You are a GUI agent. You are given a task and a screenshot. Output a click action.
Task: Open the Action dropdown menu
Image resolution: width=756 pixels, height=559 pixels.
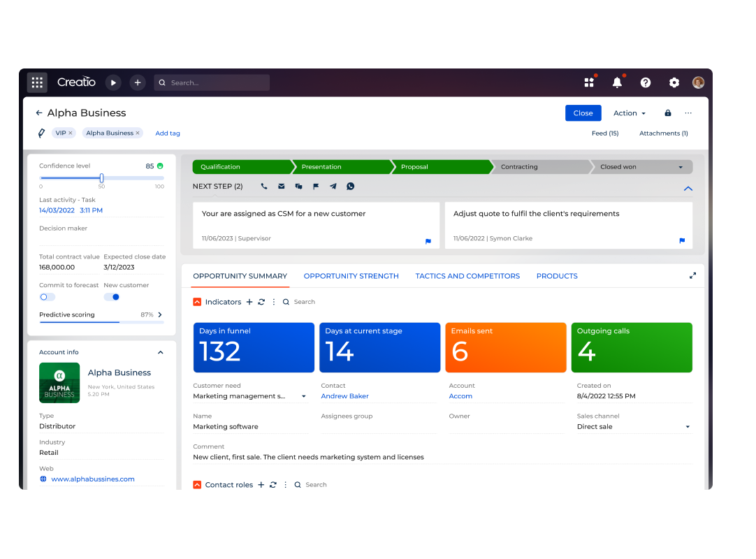[629, 113]
